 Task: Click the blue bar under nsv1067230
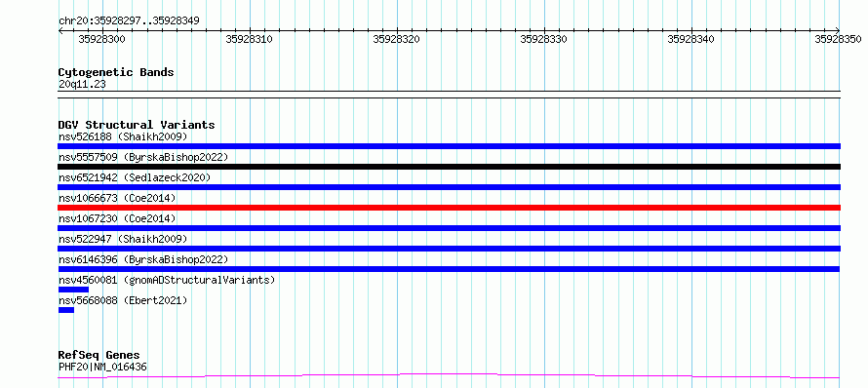click(449, 228)
